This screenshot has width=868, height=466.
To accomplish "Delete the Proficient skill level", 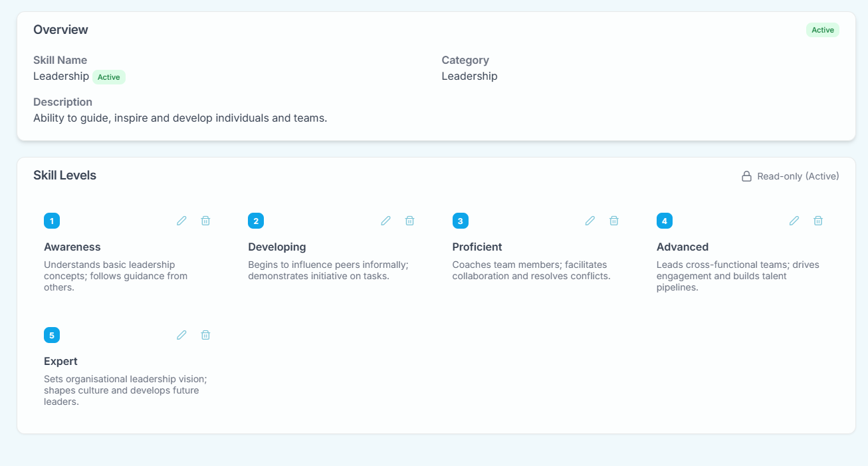I will (x=613, y=220).
